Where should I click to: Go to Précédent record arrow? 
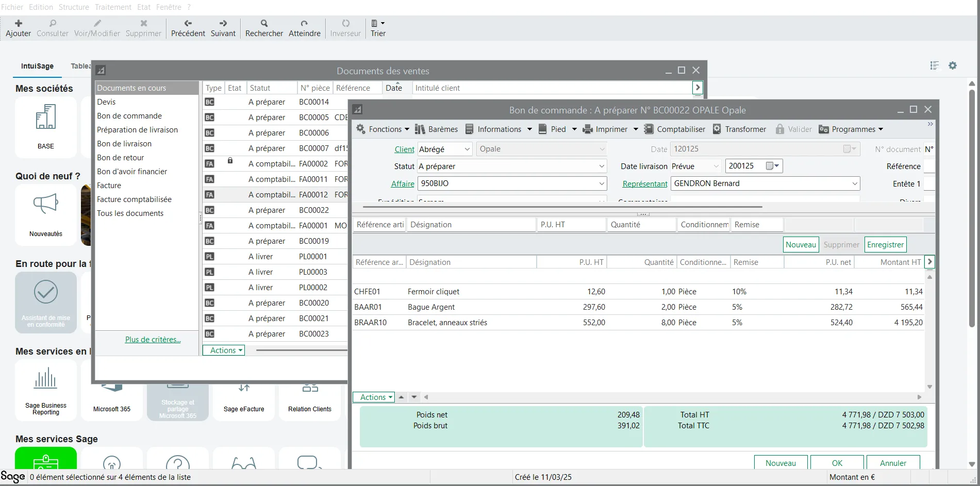pos(188,23)
